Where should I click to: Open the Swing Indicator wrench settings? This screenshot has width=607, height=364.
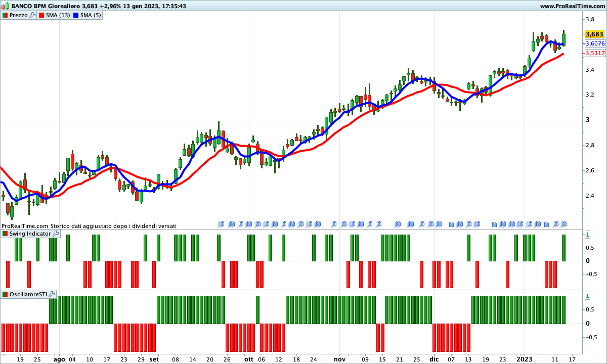(x=56, y=234)
